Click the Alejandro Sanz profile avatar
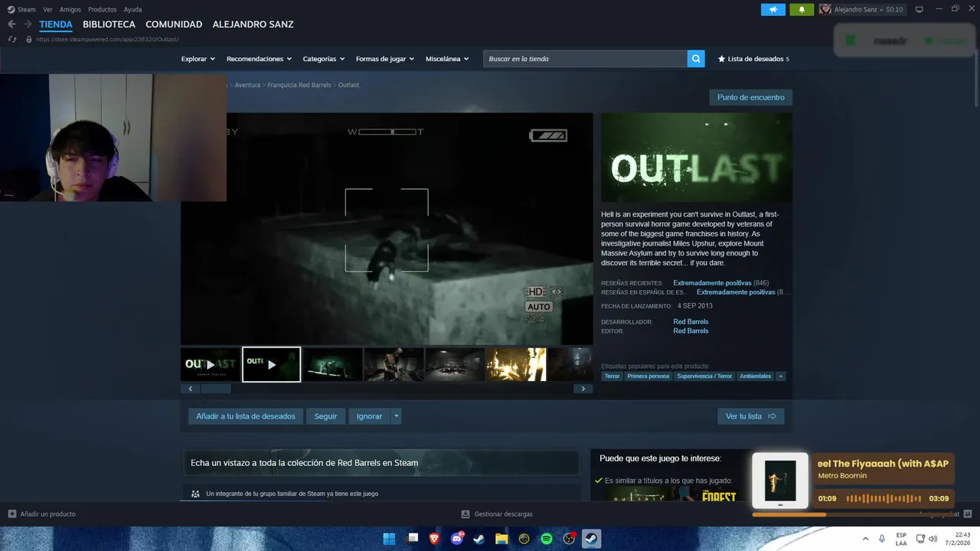The image size is (980, 551). tap(825, 9)
